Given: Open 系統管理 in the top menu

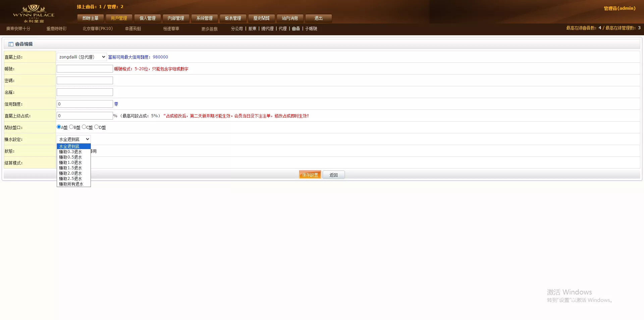Looking at the screenshot, I should (x=205, y=18).
